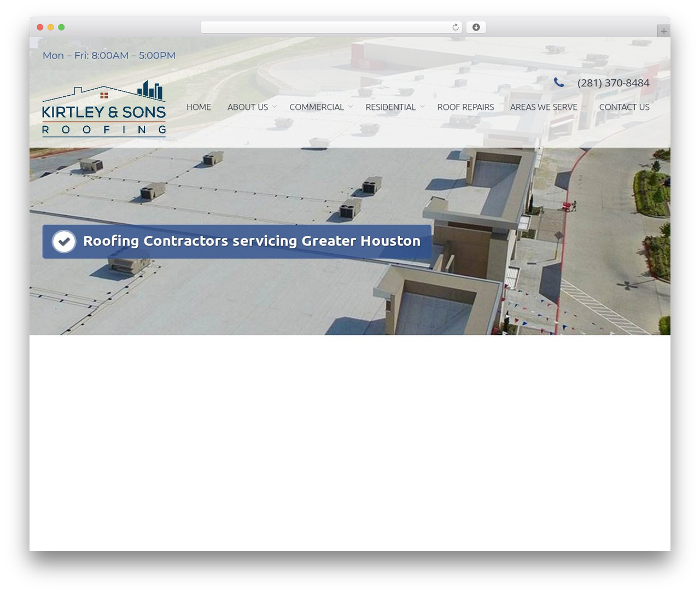Image resolution: width=700 pixels, height=593 pixels.
Task: Open the Home menu item
Action: [x=199, y=107]
